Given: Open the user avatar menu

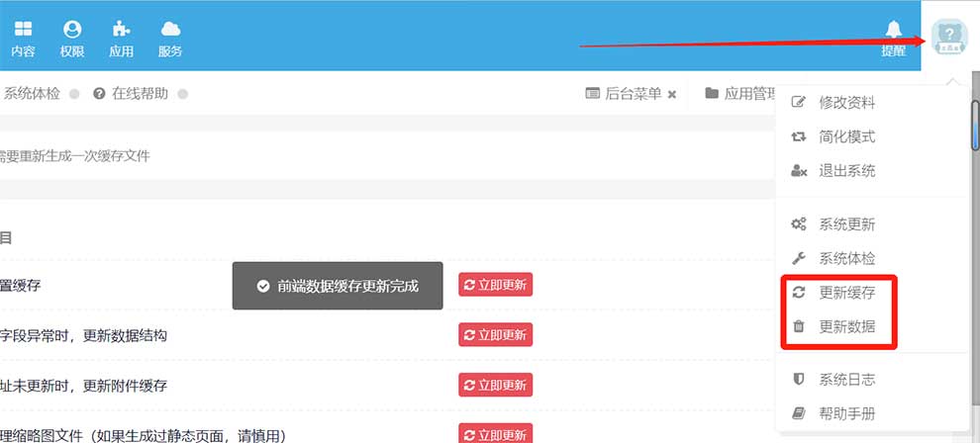Looking at the screenshot, I should point(949,38).
